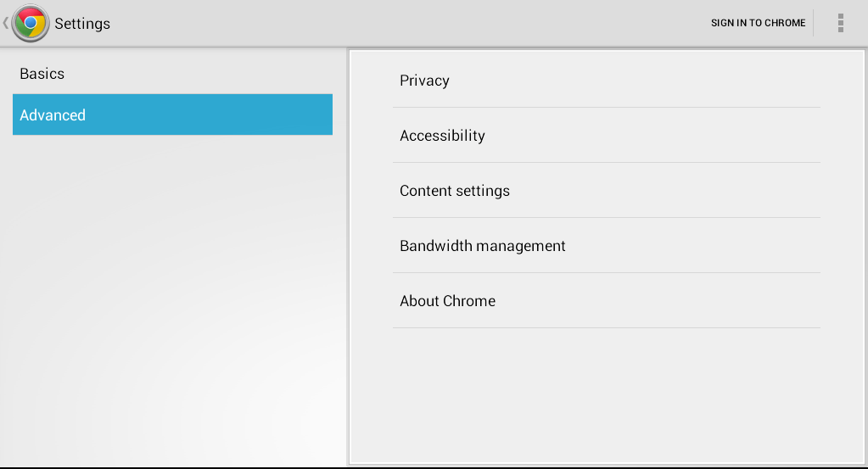Click SIGN IN TO CHROME
This screenshot has width=868, height=469.
click(758, 23)
